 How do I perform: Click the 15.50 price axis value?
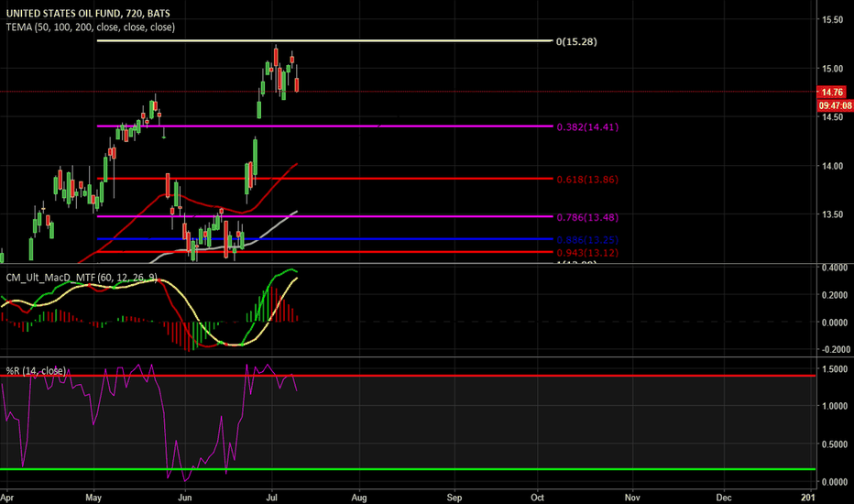pos(832,19)
